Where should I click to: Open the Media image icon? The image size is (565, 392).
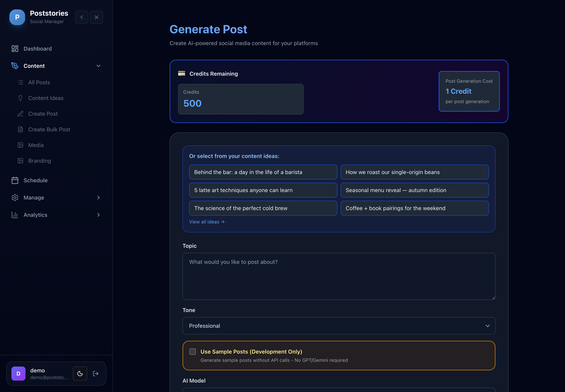coord(20,145)
